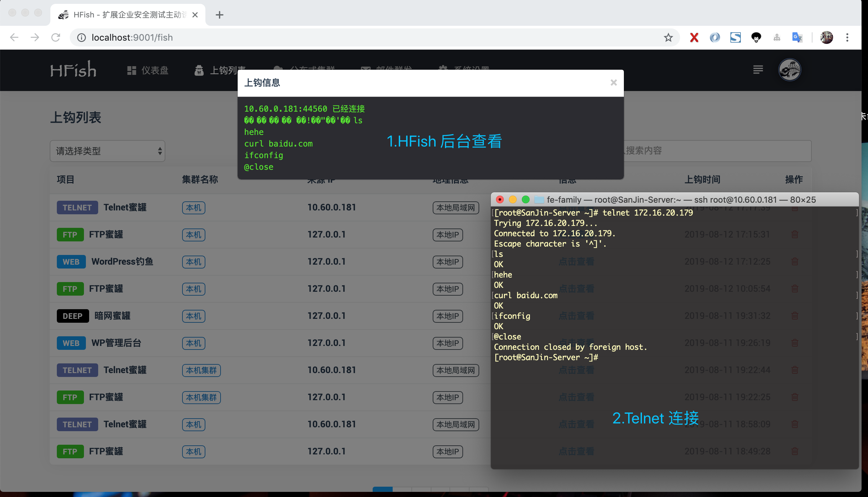The width and height of the screenshot is (868, 497).
Task: Click the fish icon next to 上钩列表
Action: pos(199,70)
